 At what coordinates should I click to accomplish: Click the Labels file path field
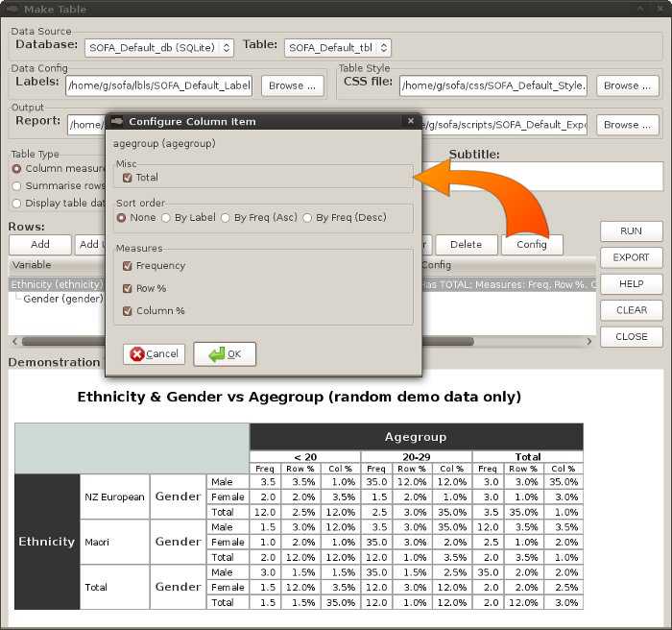[x=159, y=85]
